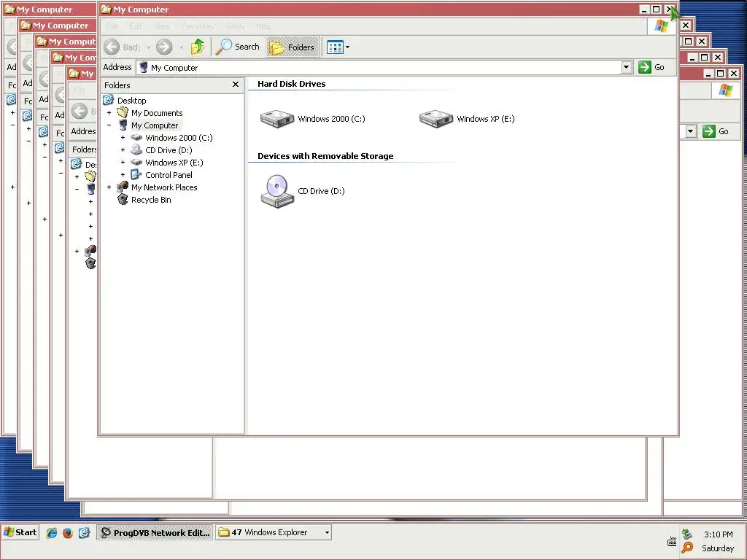Click the Show Desktop quick launch icon
747x560 pixels.
[x=84, y=532]
